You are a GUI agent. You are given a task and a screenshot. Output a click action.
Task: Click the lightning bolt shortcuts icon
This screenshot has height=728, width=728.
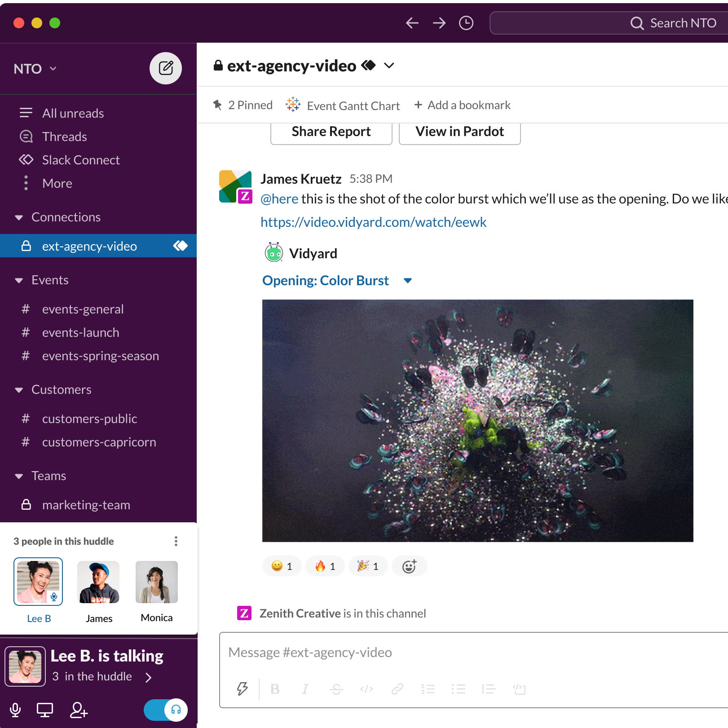pos(242,688)
